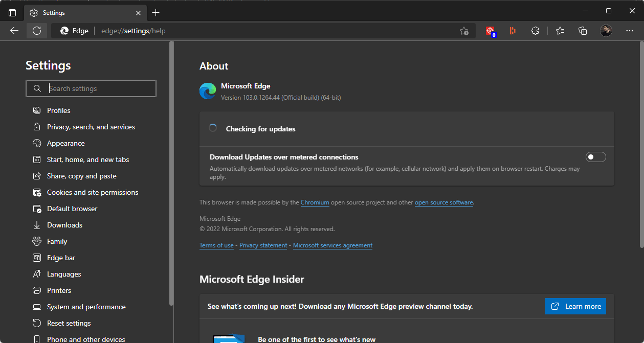
Task: Click the sidebar vertical scrollbar
Action: click(x=171, y=174)
